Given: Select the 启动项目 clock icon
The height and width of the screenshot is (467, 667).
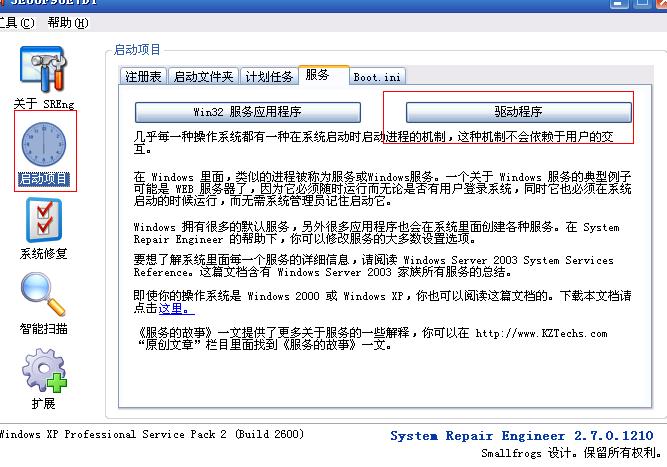Looking at the screenshot, I should [x=44, y=145].
